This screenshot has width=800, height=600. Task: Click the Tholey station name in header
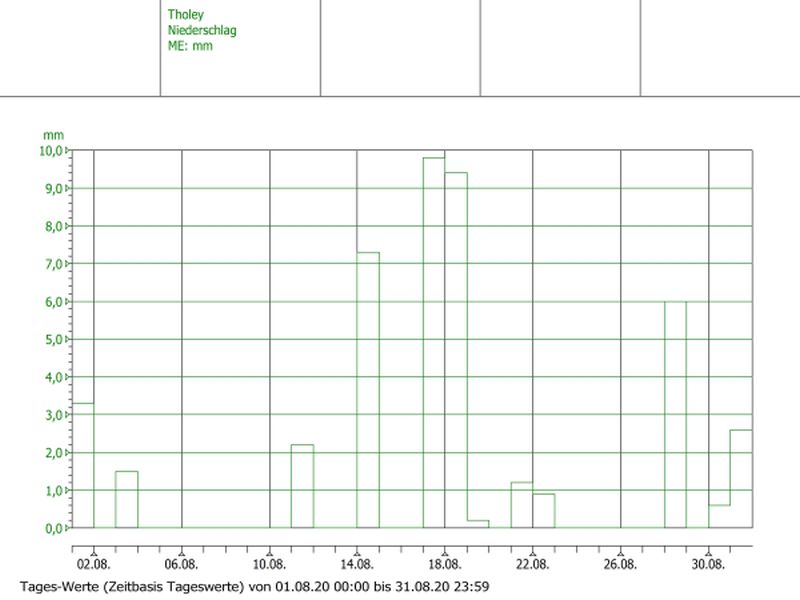click(x=184, y=15)
